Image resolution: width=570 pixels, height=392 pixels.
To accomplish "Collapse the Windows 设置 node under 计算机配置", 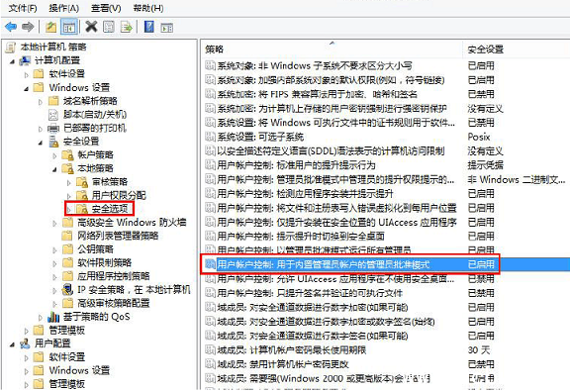I will [x=26, y=88].
